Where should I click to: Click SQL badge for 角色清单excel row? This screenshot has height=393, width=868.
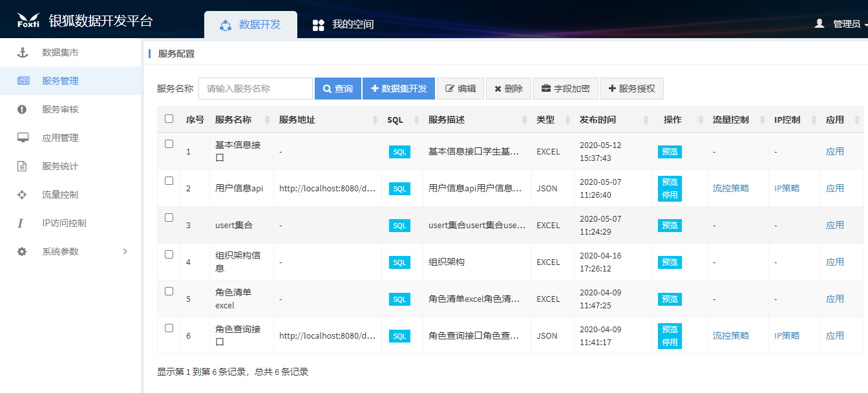399,299
